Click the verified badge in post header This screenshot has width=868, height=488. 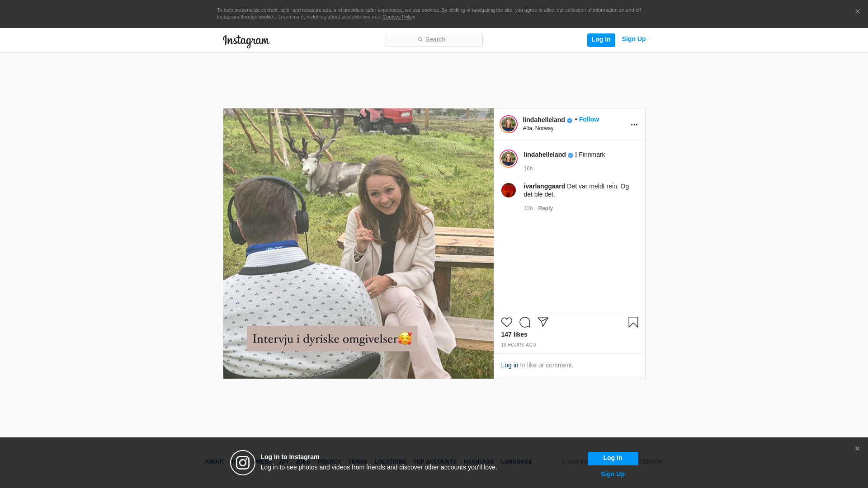tap(570, 121)
